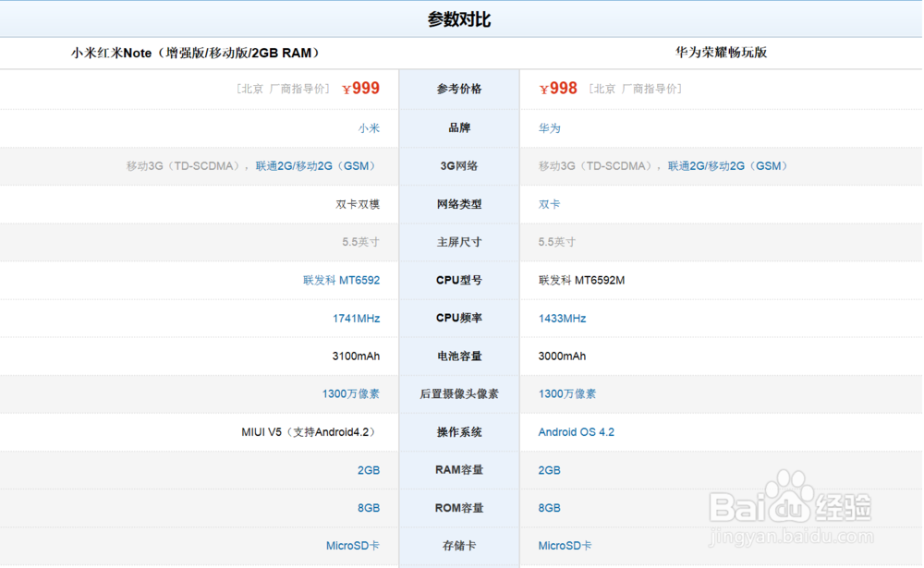Click [北京 厂商指导价] beside ¥999
924x568 pixels.
[283, 89]
